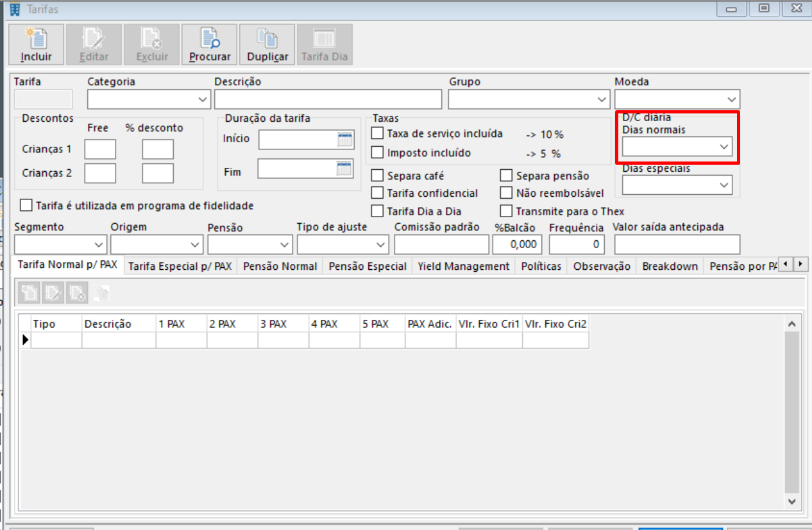Click the Tipo column header
Viewport: 812px width, 530px height.
[56, 324]
